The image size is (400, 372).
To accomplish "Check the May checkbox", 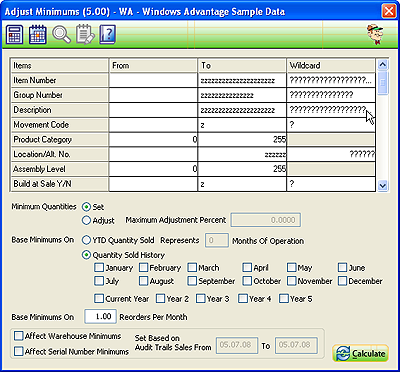I will coord(292,268).
